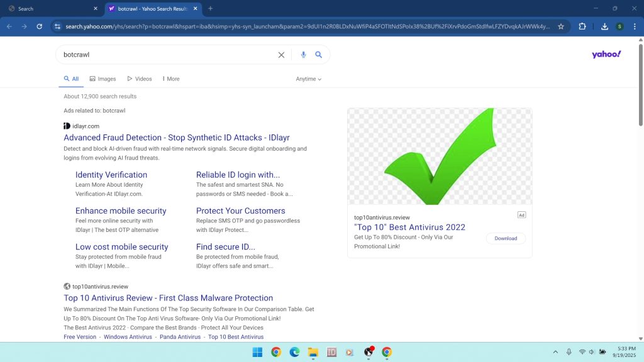Submit search with magnifier icon
Image resolution: width=644 pixels, height=362 pixels.
pos(318,55)
